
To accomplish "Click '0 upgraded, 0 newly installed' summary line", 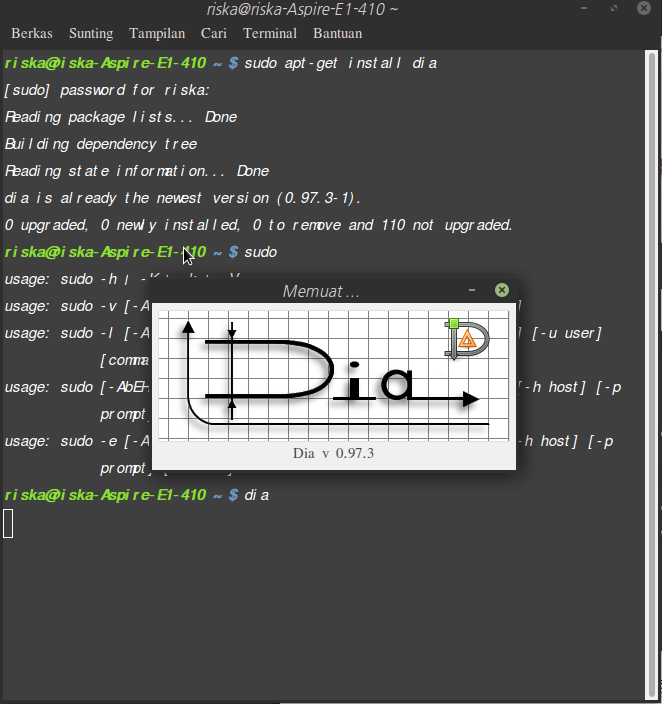I will click(259, 225).
